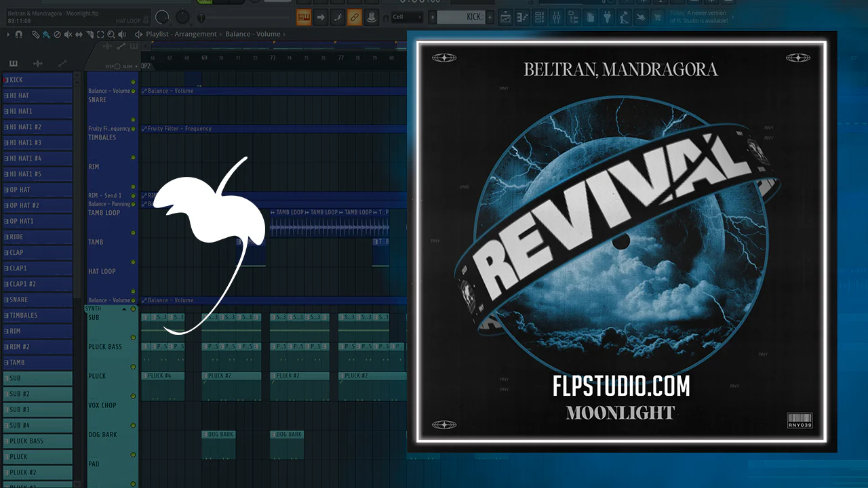Mute the RIM - Send 1 track
This screenshot has width=868, height=488.
click(134, 196)
